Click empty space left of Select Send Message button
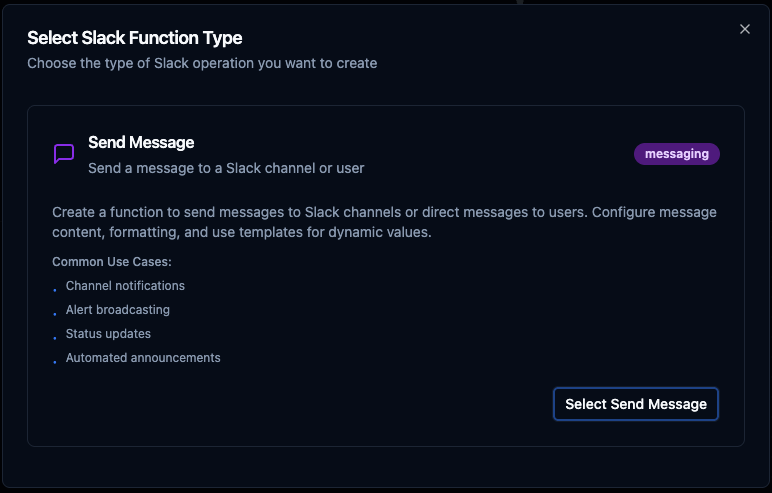Screen dimensions: 772x493 (300, 404)
